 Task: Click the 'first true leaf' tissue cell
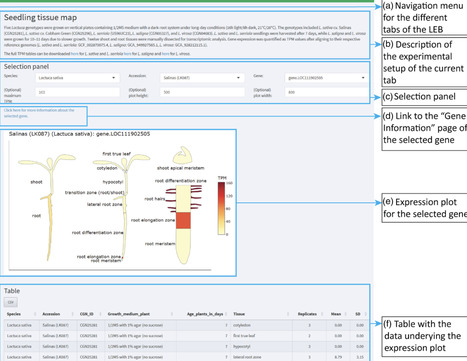pyautogui.click(x=244, y=336)
